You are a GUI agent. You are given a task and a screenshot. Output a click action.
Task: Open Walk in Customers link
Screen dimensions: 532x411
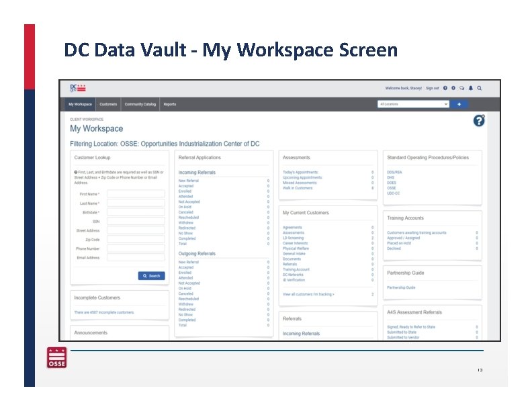point(298,188)
